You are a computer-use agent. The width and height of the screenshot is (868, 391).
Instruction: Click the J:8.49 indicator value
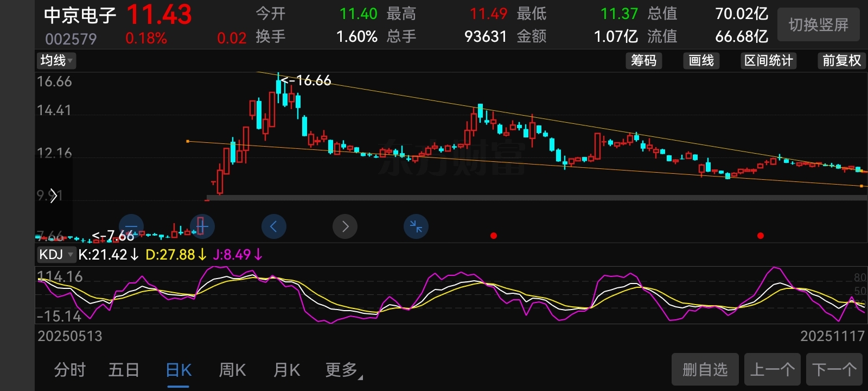pyautogui.click(x=238, y=255)
